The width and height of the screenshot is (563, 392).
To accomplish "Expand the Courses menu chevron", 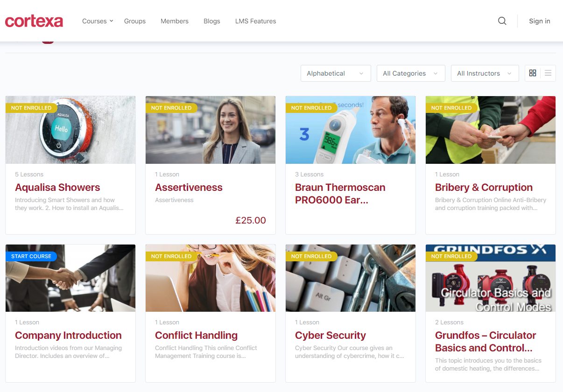I will [111, 21].
